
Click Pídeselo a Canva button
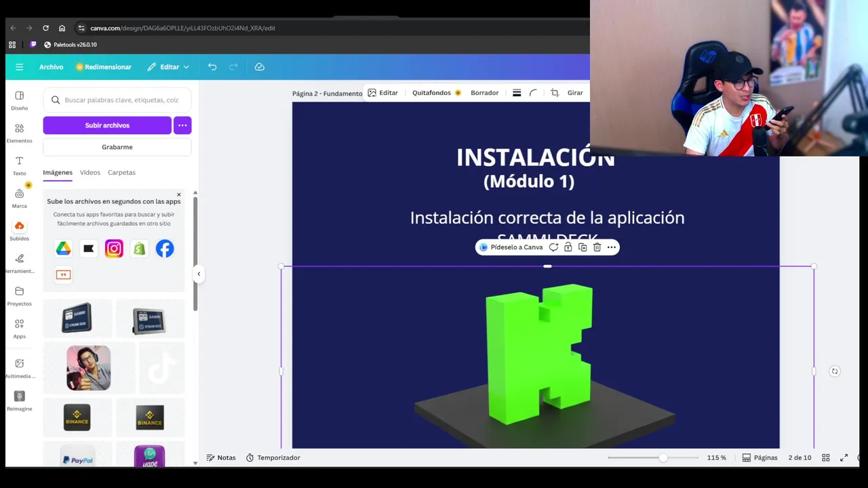point(511,247)
